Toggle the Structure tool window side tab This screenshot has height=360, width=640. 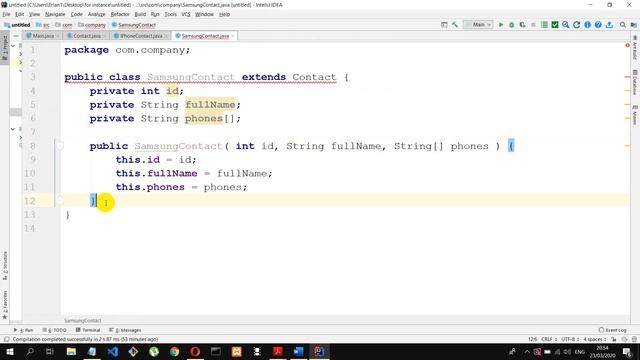point(5,265)
